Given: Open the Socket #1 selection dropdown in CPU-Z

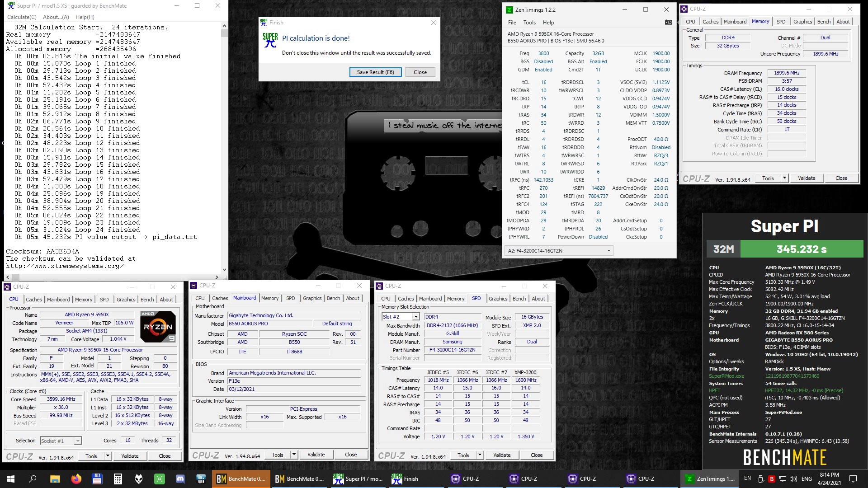Looking at the screenshot, I should tap(77, 441).
